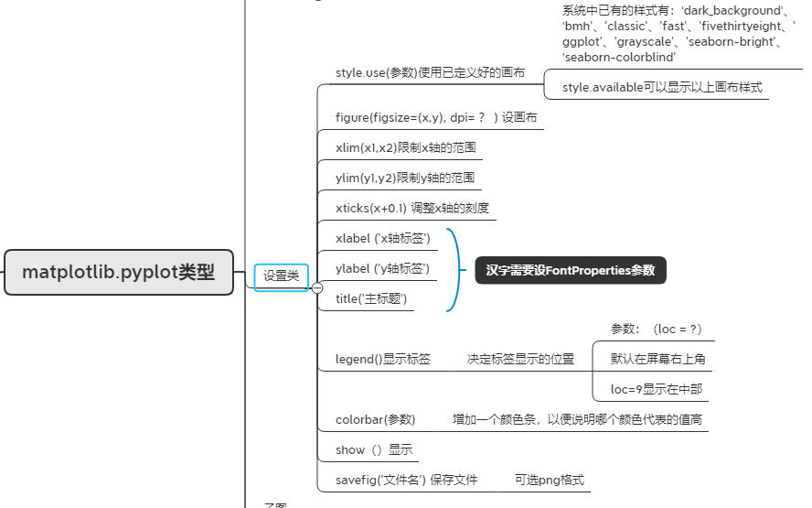The width and height of the screenshot is (812, 508).
Task: Select the matplotlib.pyplot类型 root node
Action: tap(119, 272)
